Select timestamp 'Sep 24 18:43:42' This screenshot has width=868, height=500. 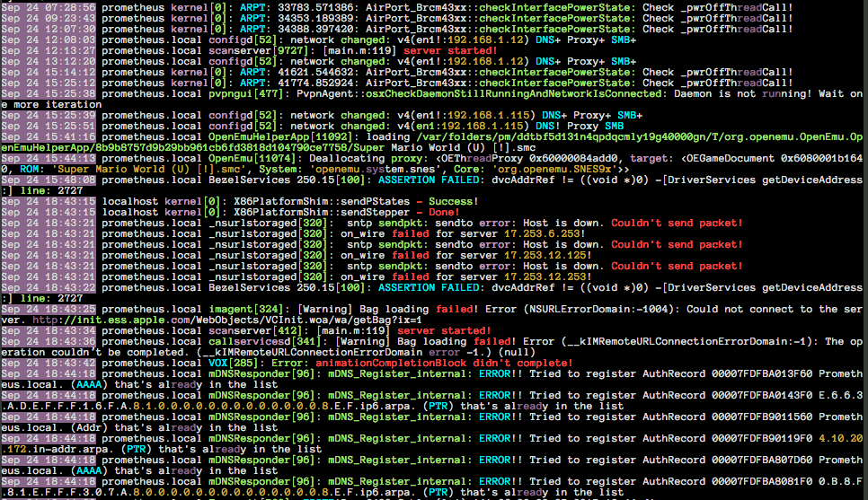[49, 364]
